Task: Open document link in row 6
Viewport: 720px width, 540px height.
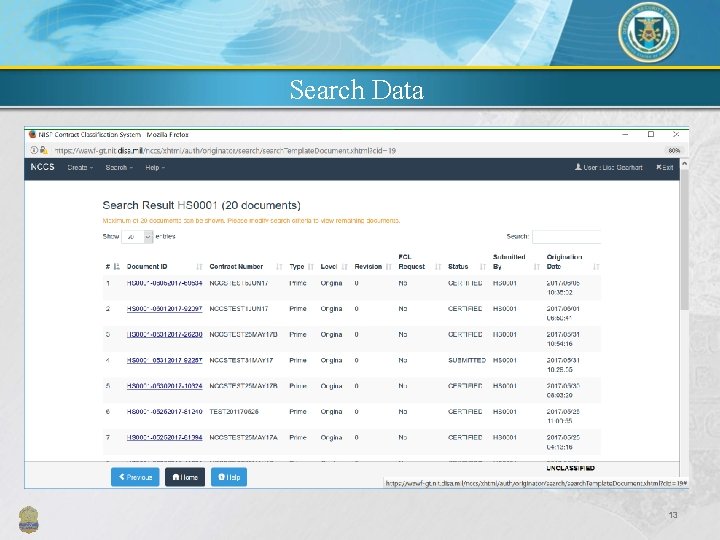Action: 164,412
